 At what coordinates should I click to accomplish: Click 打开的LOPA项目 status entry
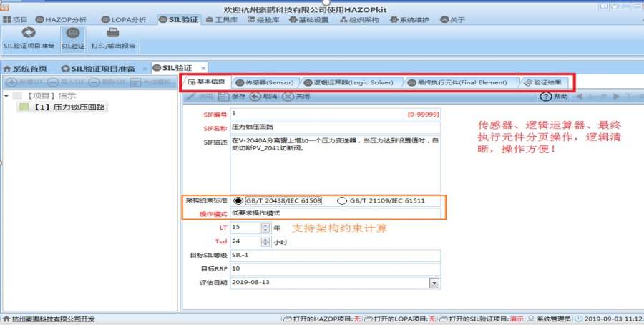tap(399, 319)
